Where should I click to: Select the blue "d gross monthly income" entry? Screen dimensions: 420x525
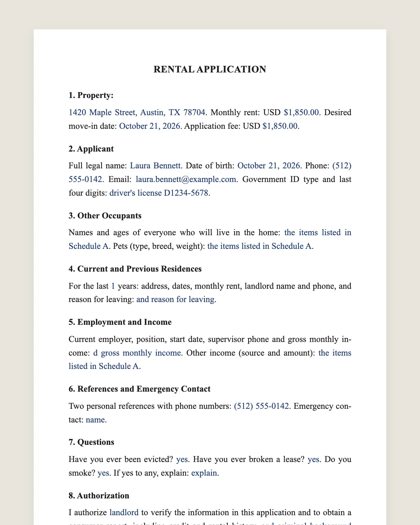tap(137, 353)
